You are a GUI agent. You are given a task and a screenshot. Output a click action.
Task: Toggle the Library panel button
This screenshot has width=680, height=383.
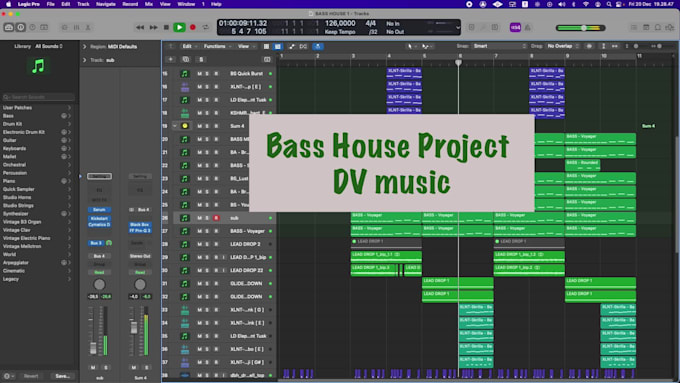9,27
